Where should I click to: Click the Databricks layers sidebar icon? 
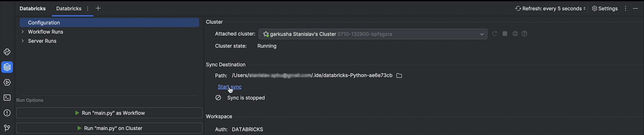click(7, 67)
